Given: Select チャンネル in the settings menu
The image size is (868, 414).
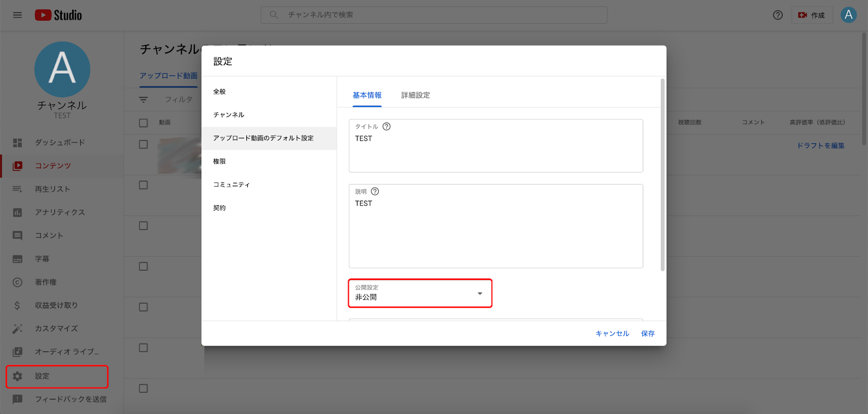Looking at the screenshot, I should (x=229, y=115).
